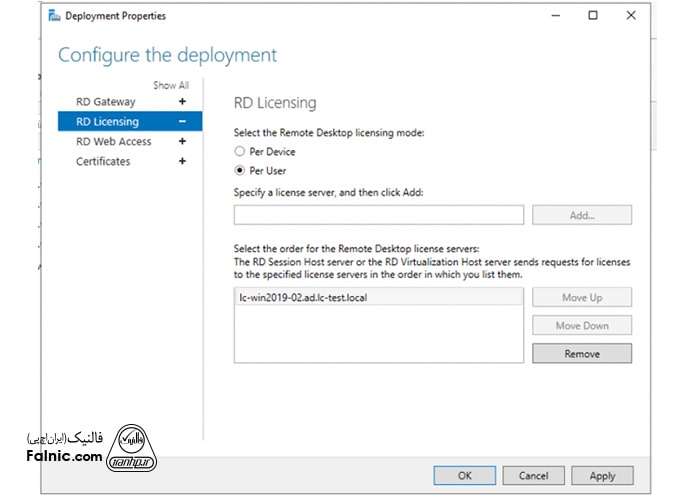694x496 pixels.
Task: Select lc-win2019-02.ad.lc-test.local in the server list
Action: click(x=310, y=297)
